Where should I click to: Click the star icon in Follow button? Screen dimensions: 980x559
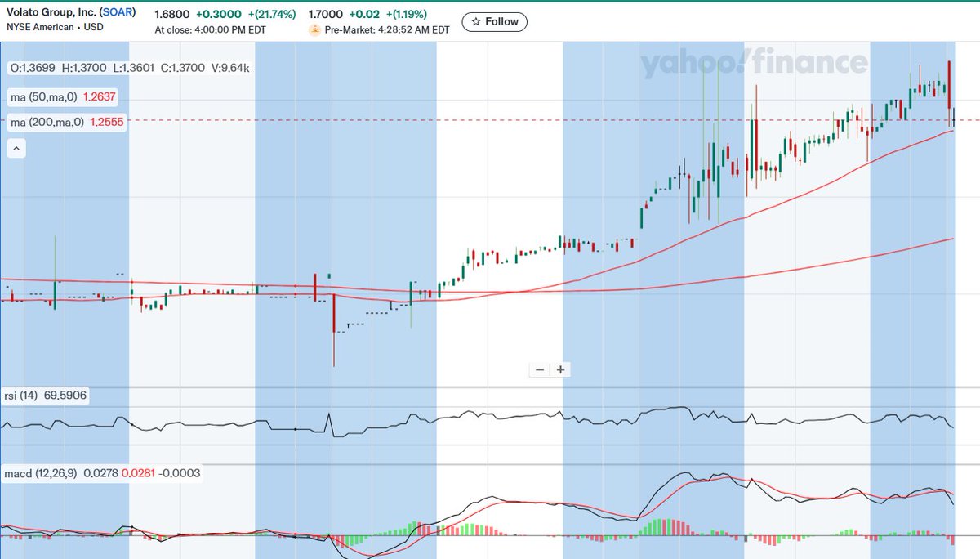point(475,22)
